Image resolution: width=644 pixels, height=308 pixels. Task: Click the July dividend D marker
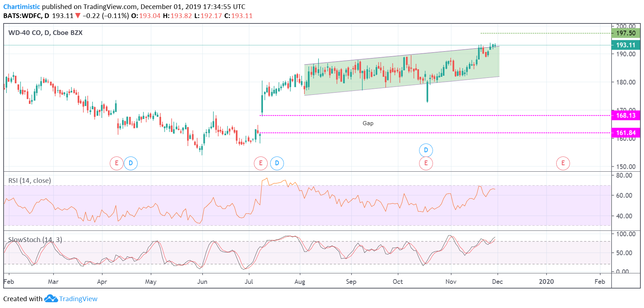[277, 163]
